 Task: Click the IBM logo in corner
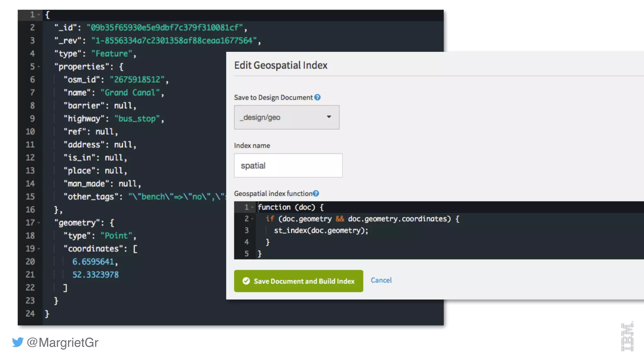(x=627, y=337)
